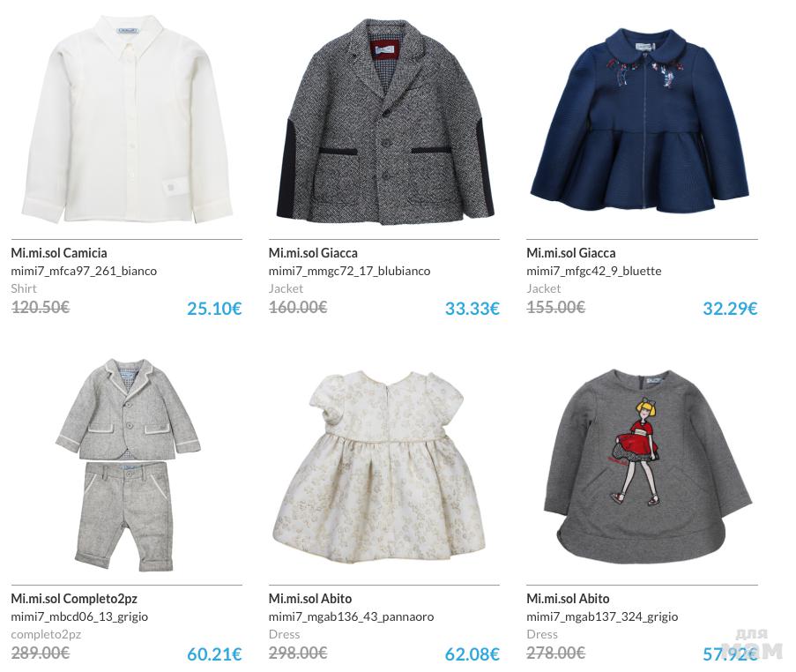The width and height of the screenshot is (796, 672).
Task: Click the Mi.mi.sol Camicia title
Action: pyautogui.click(x=59, y=253)
